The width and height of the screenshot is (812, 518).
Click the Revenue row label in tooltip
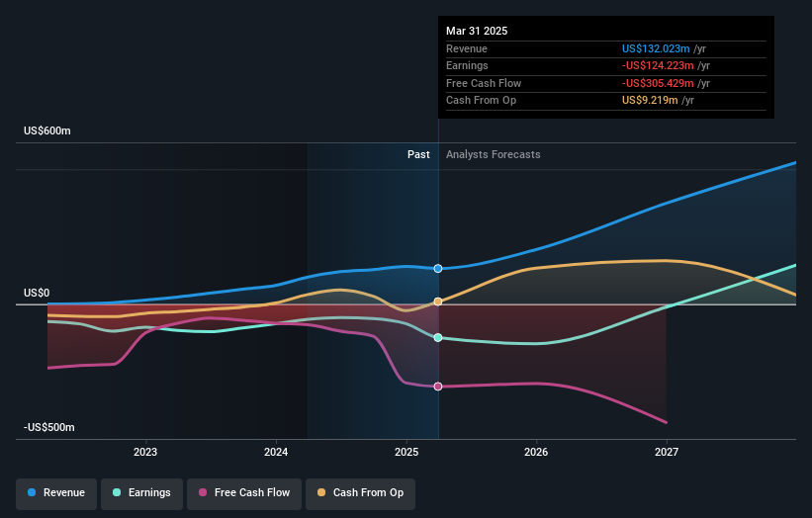(467, 48)
